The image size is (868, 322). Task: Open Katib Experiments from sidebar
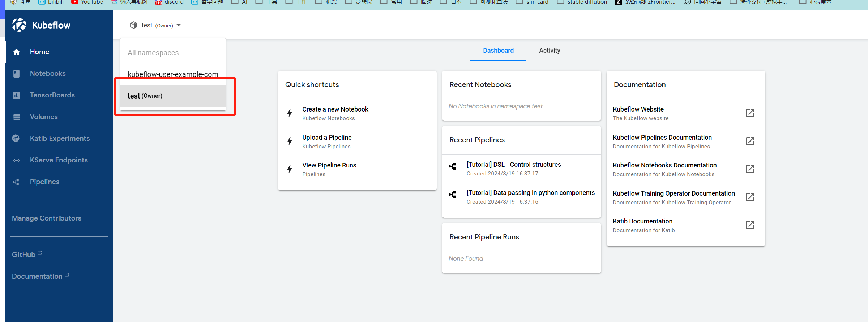pos(59,139)
